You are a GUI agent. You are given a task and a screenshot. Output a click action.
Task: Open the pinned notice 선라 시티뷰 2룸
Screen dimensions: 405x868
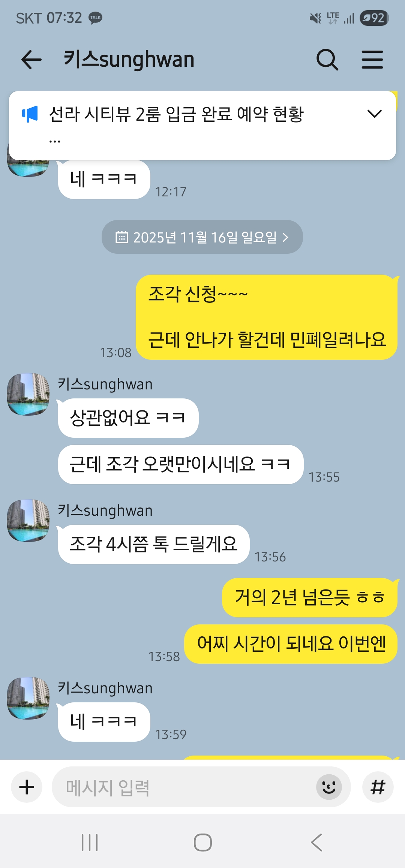tap(176, 114)
